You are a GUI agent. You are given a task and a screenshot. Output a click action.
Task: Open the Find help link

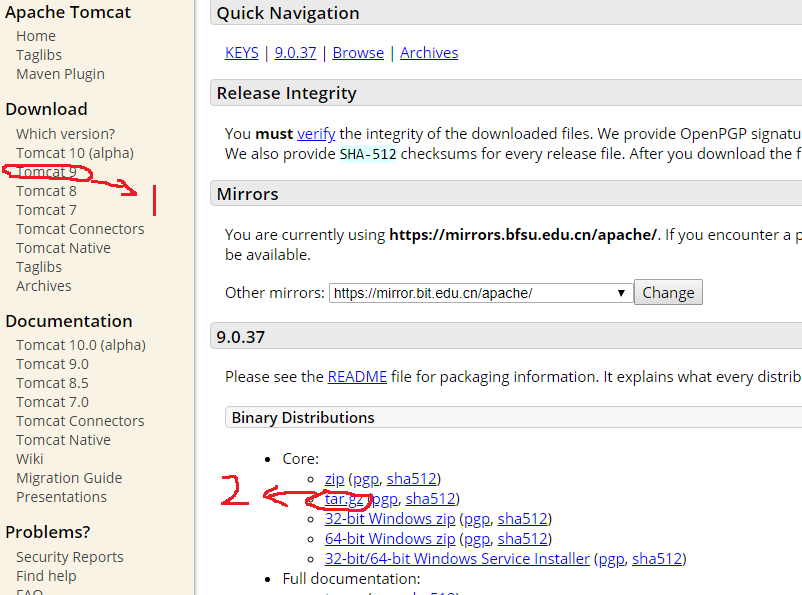[46, 576]
